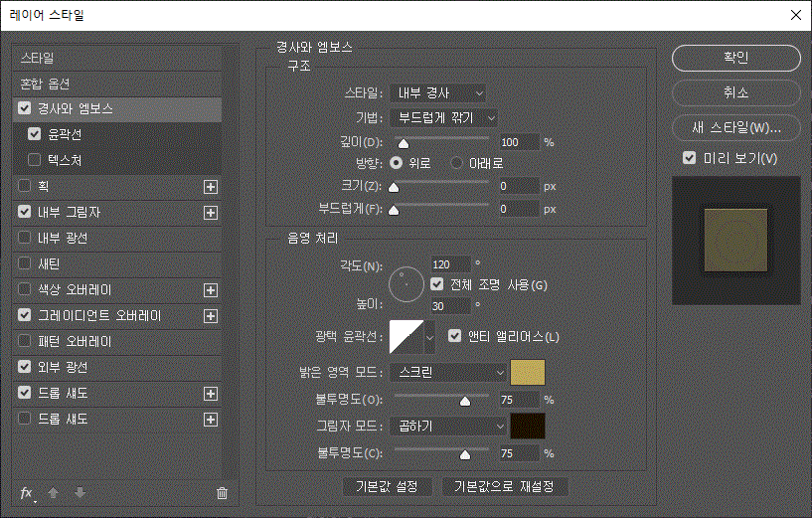Open the gold highlight color swatch
This screenshot has width=812, height=518.
(528, 373)
